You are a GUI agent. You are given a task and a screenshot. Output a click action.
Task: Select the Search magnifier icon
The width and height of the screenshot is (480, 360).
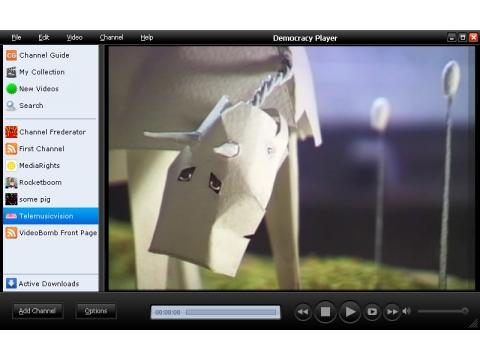pos(11,106)
